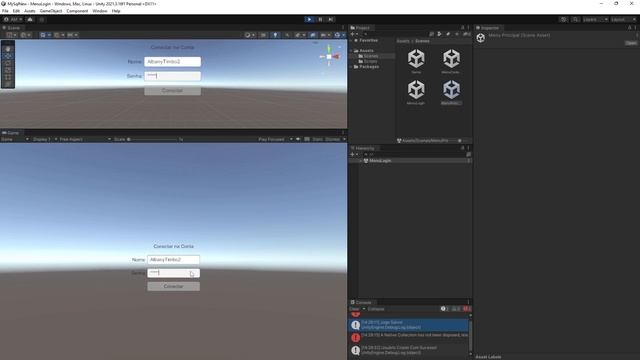The height and width of the screenshot is (360, 640).
Task: Select the Scale tool in Scene toolbar
Action: [8, 69]
